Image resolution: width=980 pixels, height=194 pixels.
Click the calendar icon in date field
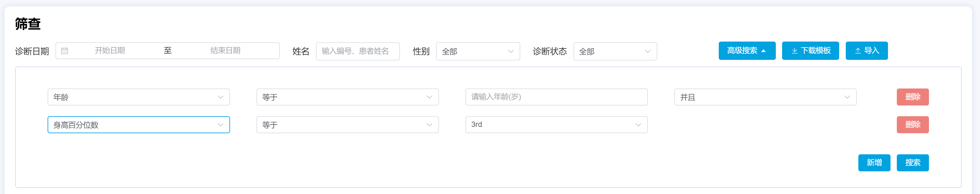[x=65, y=51]
